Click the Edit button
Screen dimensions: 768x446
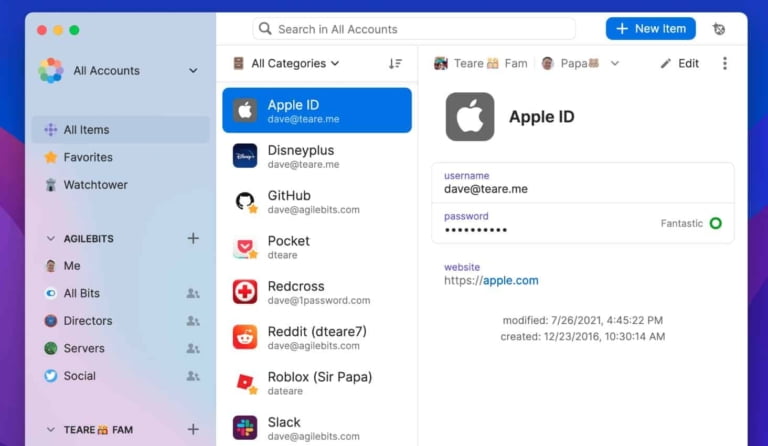point(680,63)
